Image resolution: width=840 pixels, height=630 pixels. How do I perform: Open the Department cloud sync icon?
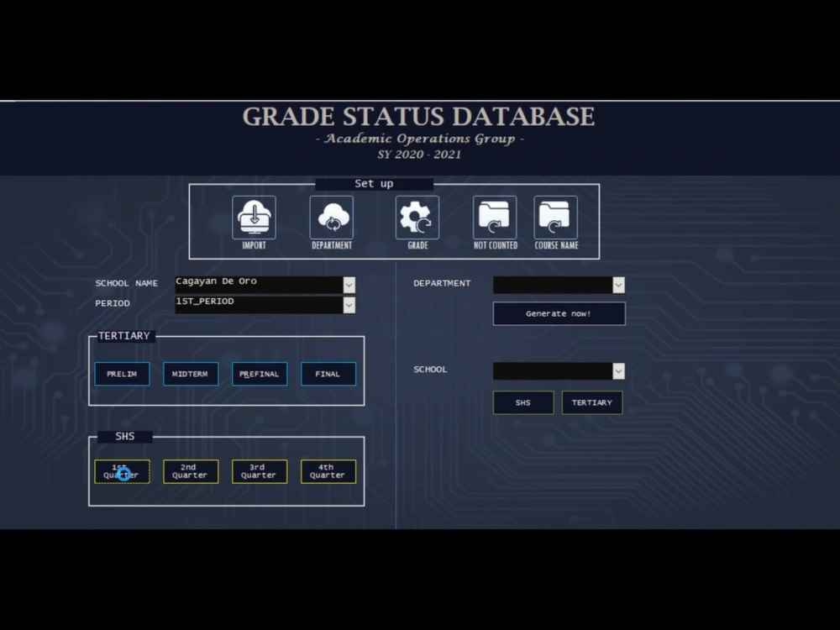(332, 217)
